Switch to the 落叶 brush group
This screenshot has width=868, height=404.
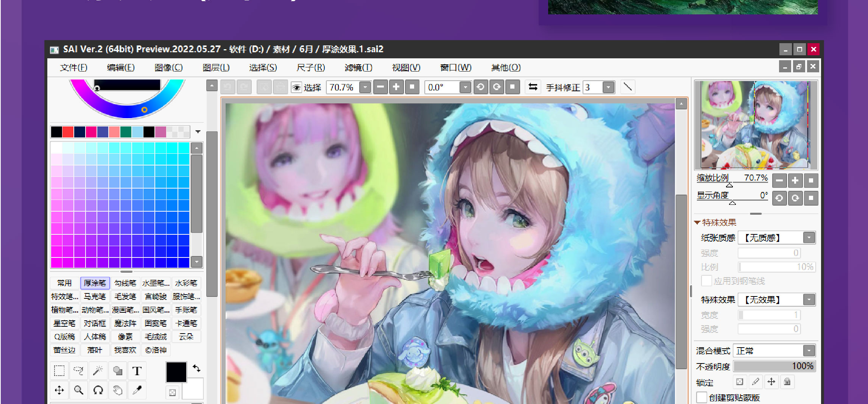coord(95,350)
